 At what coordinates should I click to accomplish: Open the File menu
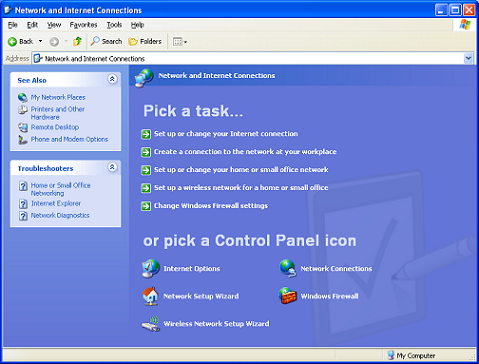coord(13,25)
